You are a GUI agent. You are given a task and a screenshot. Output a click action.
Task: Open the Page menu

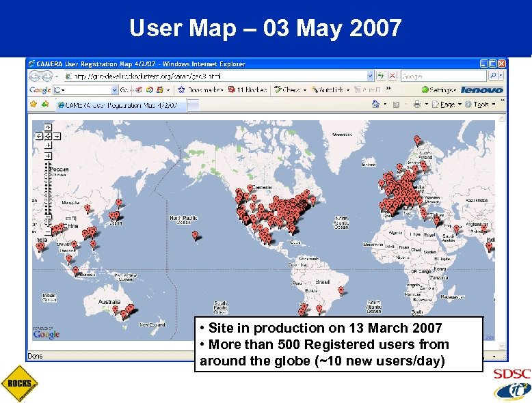[447, 105]
